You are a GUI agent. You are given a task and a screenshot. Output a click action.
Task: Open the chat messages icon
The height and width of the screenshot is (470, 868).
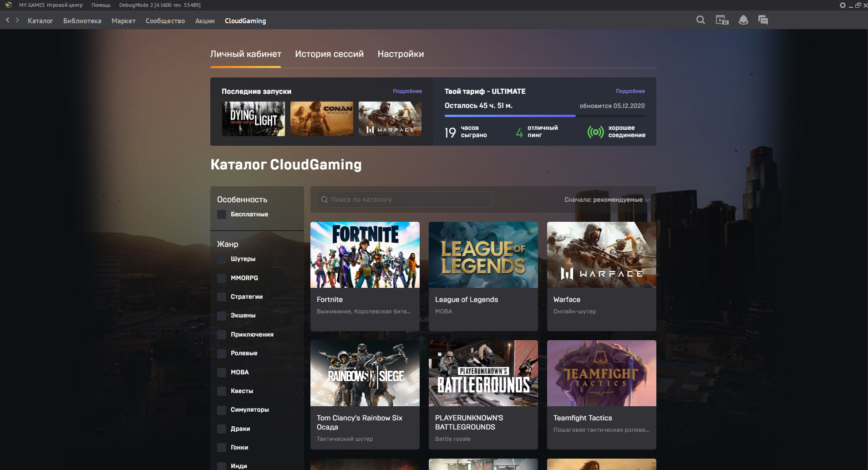coord(763,20)
